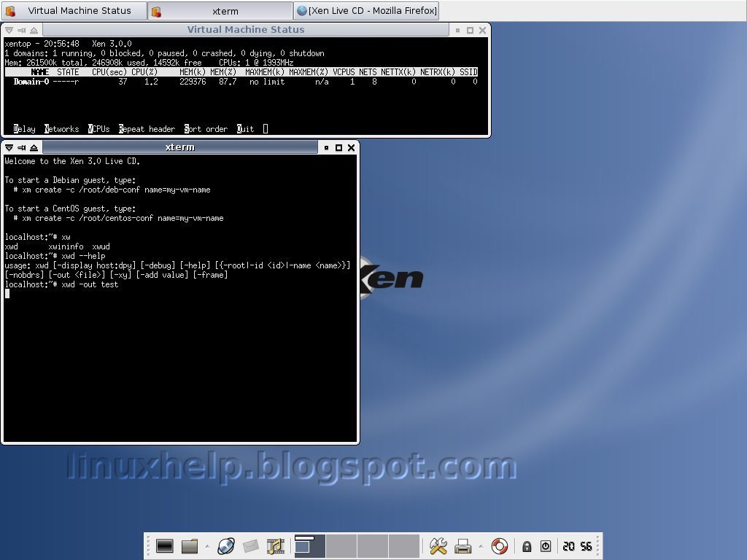Shade the Virtual Machine Status window
The width and height of the screenshot is (747, 560).
(34, 30)
